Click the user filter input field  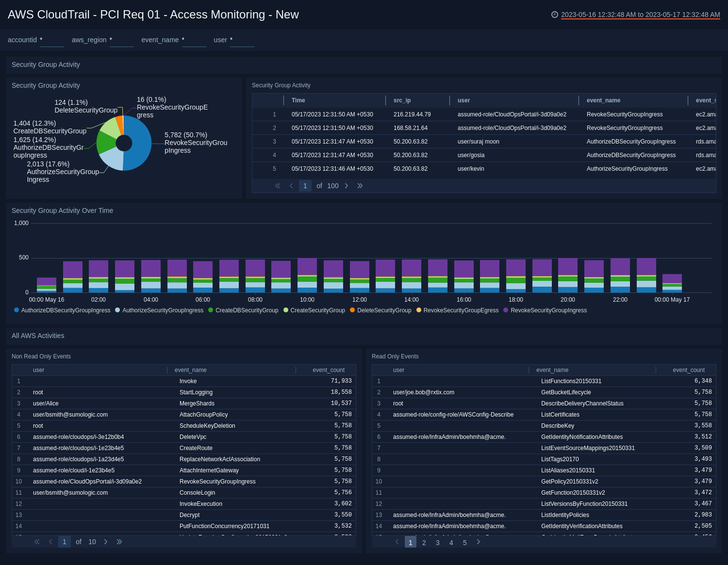(x=242, y=43)
